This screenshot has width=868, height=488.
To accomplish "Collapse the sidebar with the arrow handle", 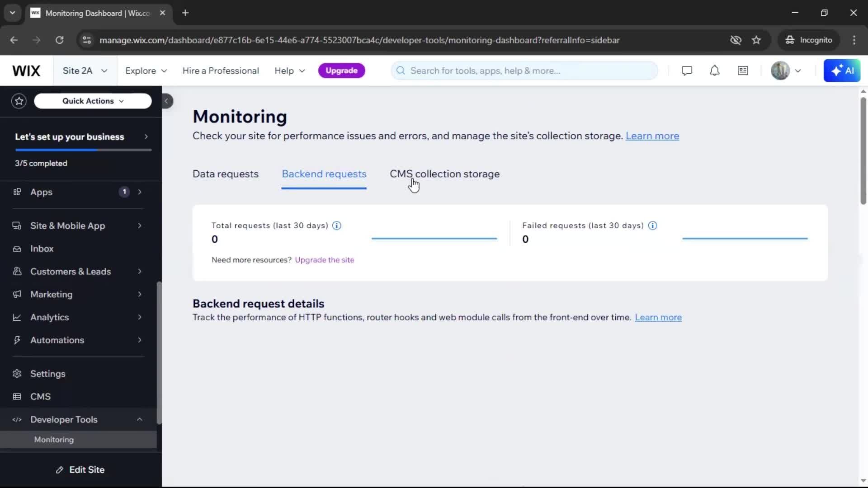I will tap(167, 101).
